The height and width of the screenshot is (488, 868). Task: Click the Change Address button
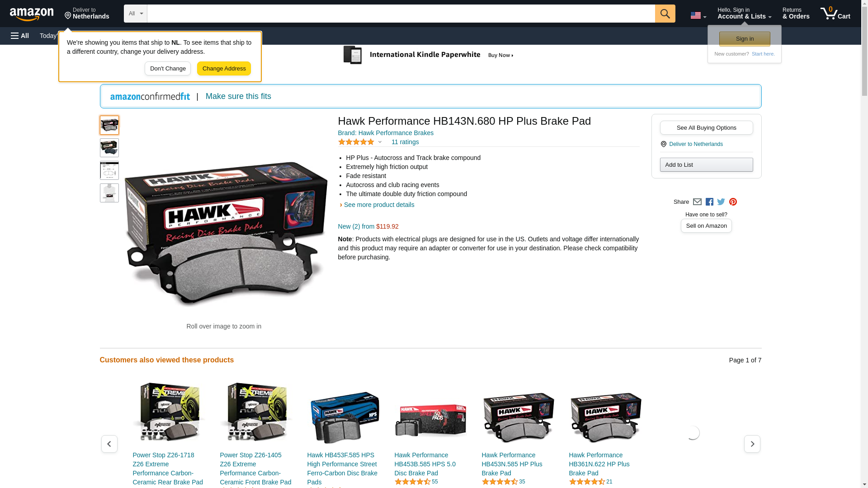tap(224, 69)
